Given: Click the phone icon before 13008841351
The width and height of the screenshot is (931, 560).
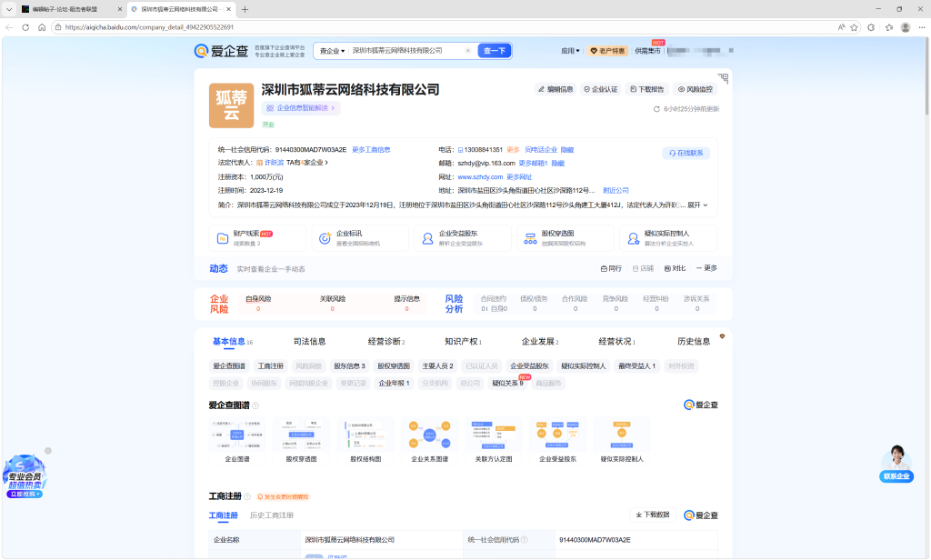Looking at the screenshot, I should 460,150.
